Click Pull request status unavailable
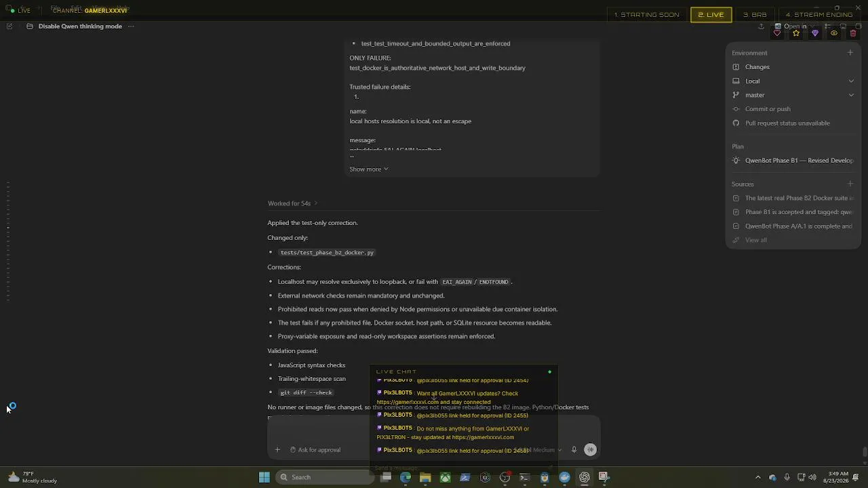868x488 pixels. [787, 123]
